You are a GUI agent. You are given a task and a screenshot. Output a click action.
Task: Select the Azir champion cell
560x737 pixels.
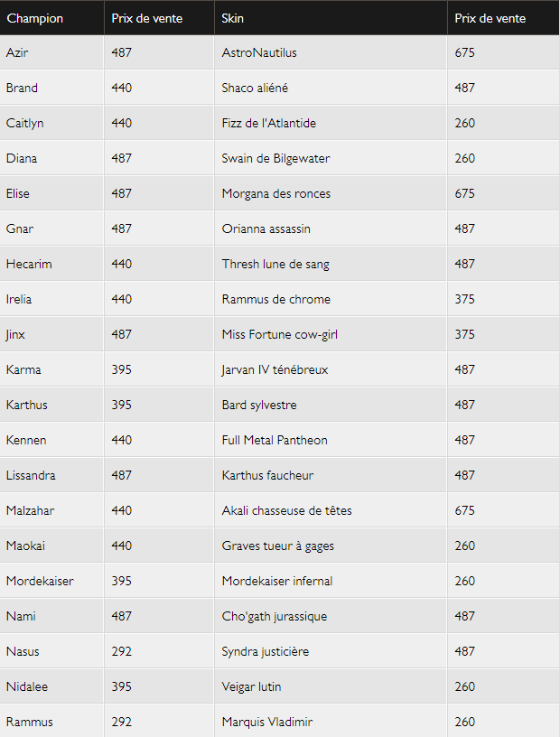51,52
